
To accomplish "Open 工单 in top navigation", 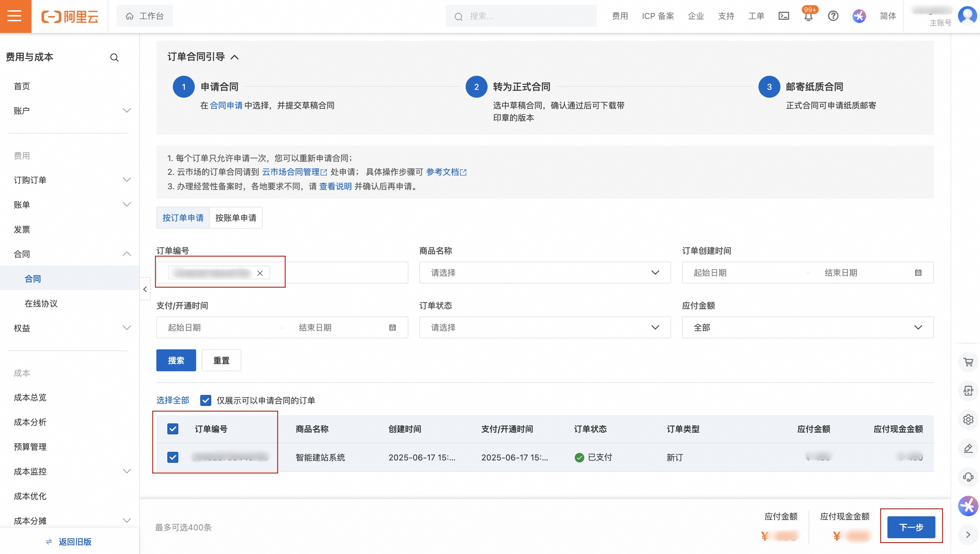I will pyautogui.click(x=756, y=16).
